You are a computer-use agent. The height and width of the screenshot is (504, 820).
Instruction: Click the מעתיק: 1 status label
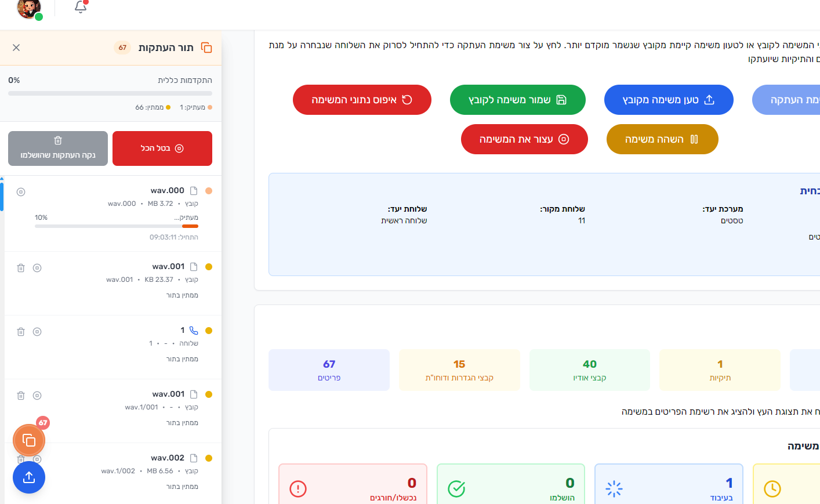(193, 107)
